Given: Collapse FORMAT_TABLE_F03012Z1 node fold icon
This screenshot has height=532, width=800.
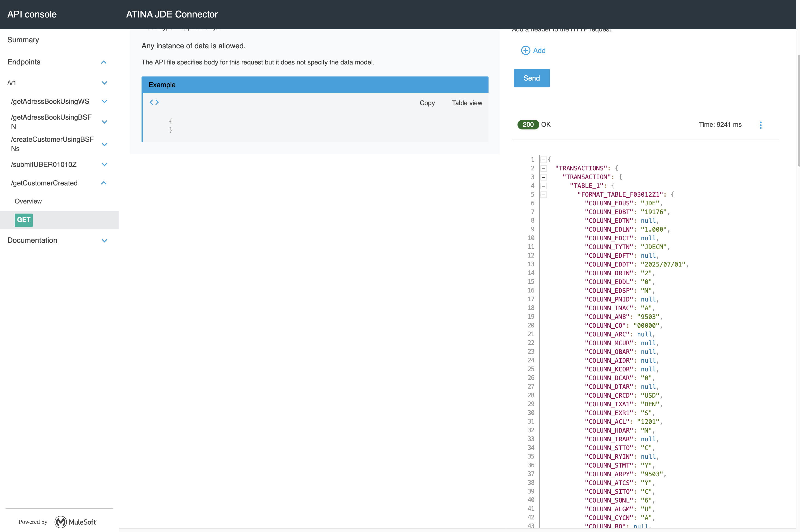Looking at the screenshot, I should pos(543,195).
